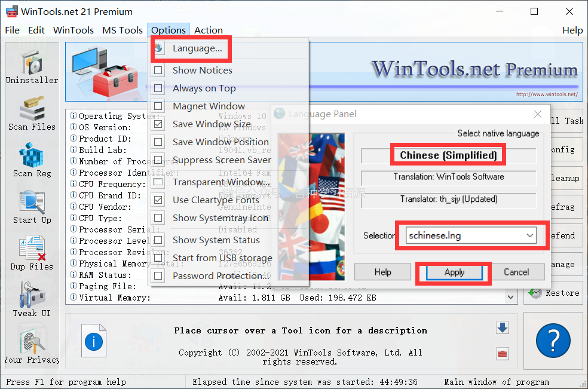Toggle the Save Window Position checkbox
The width and height of the screenshot is (588, 389).
pos(158,142)
